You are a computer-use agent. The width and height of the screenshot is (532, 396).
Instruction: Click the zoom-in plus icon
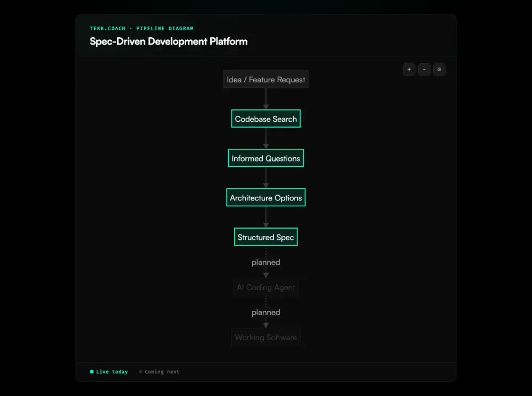tap(409, 70)
